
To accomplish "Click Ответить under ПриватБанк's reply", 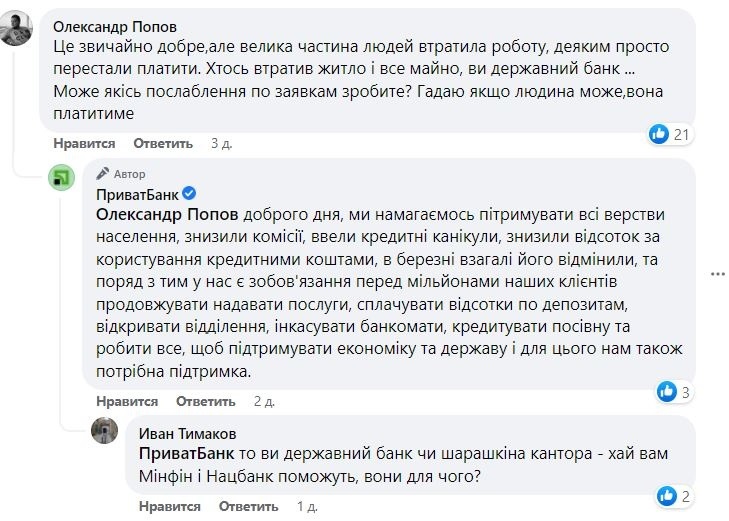I will coord(206,401).
